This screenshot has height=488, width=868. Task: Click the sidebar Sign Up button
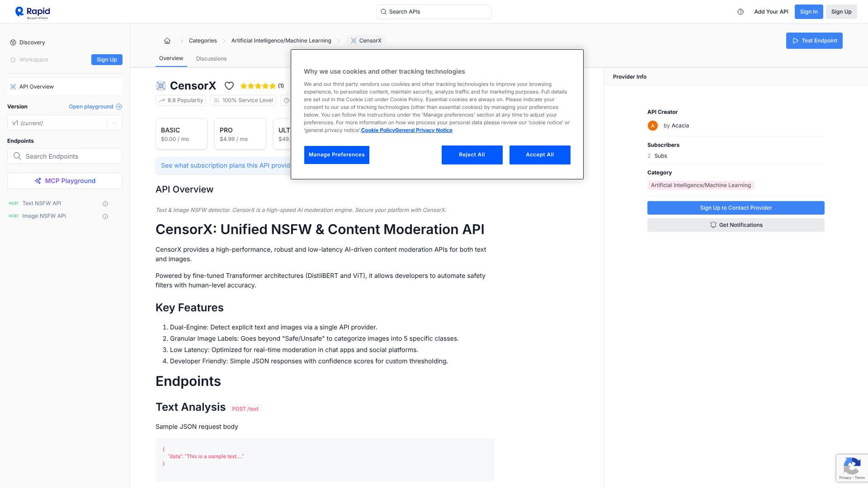107,60
